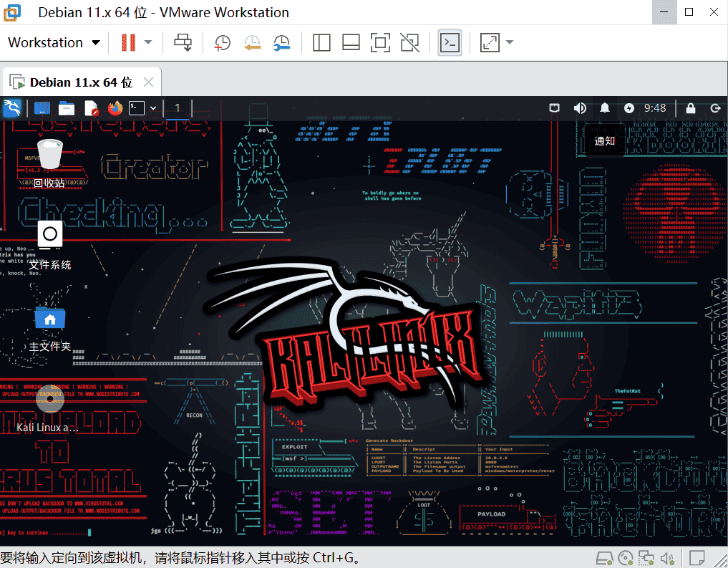Screen dimensions: 728x568
Task: Toggle the library sidebar panel
Action: click(x=321, y=42)
